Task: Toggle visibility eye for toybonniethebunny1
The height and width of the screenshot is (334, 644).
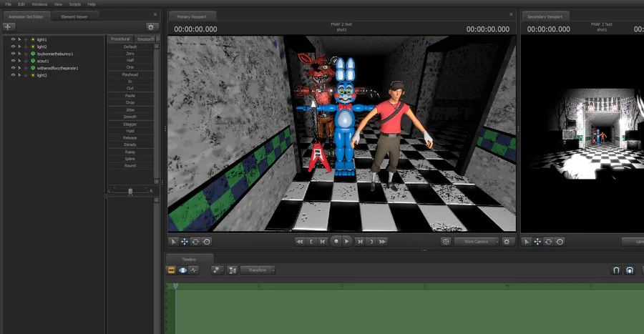Action: (x=13, y=54)
